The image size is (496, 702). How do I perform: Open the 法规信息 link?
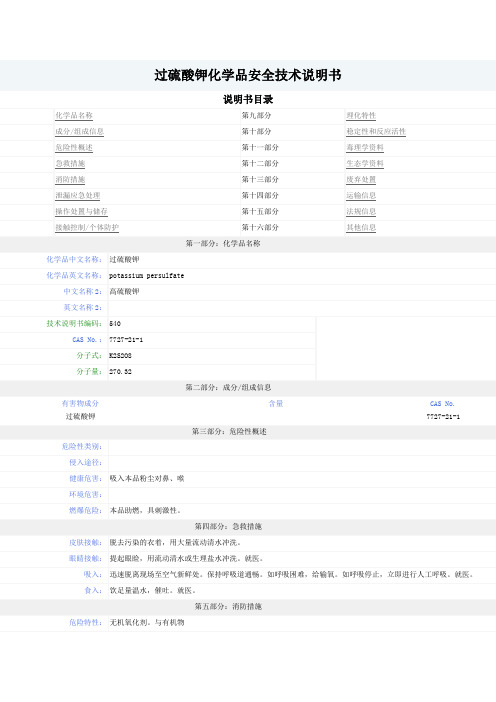361,211
